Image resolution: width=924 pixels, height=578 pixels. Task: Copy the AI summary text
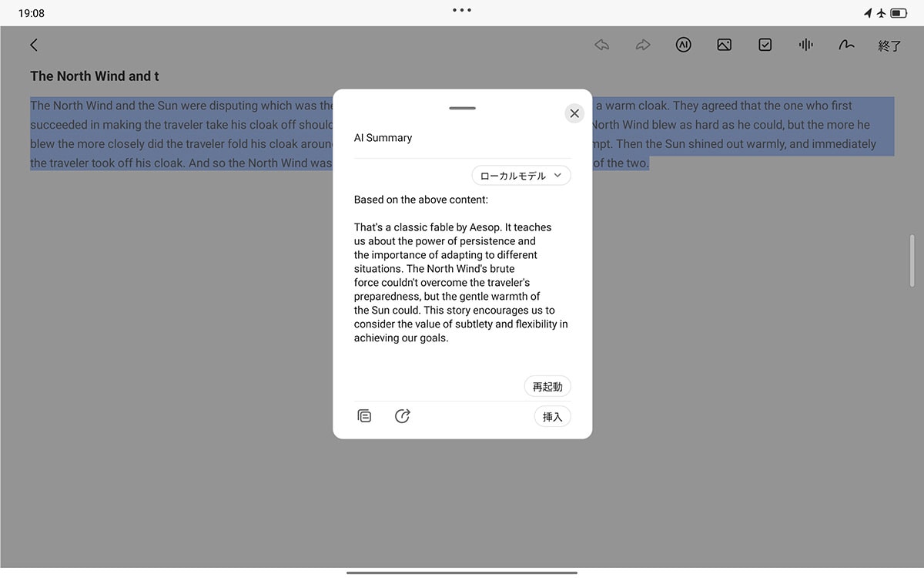364,415
